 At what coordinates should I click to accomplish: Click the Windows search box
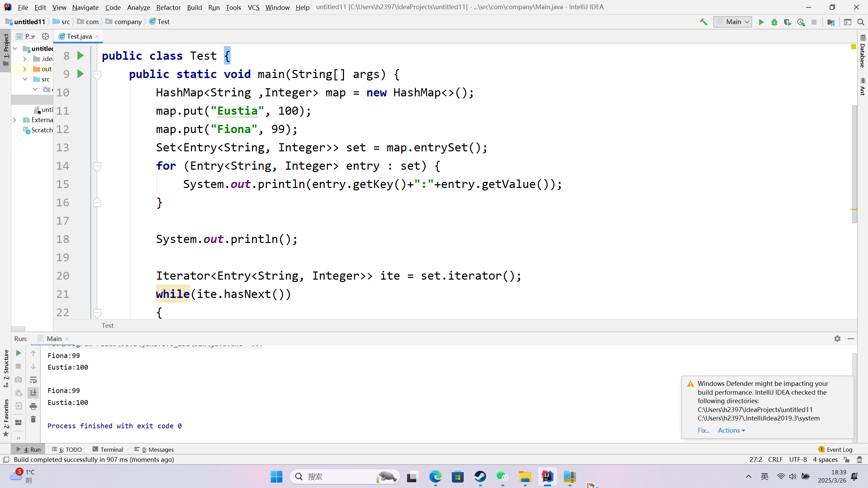point(345,476)
